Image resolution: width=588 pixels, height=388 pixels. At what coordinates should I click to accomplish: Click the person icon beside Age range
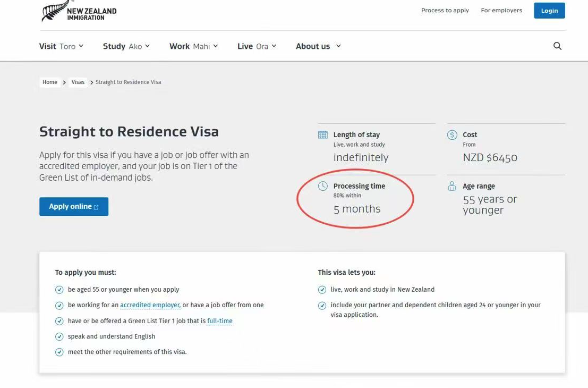pos(452,186)
